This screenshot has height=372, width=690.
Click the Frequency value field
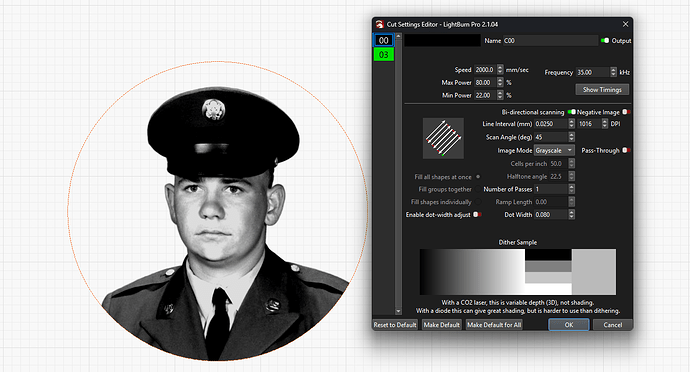point(593,72)
